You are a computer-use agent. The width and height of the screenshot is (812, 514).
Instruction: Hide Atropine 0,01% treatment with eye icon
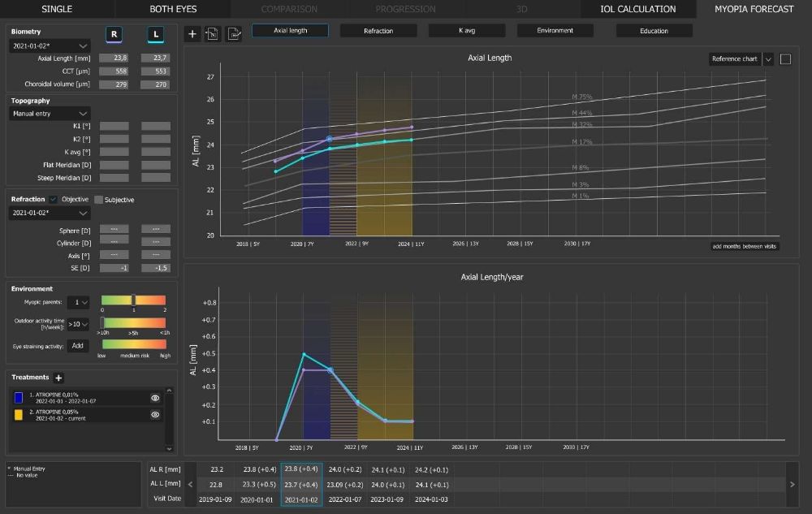[x=155, y=398]
